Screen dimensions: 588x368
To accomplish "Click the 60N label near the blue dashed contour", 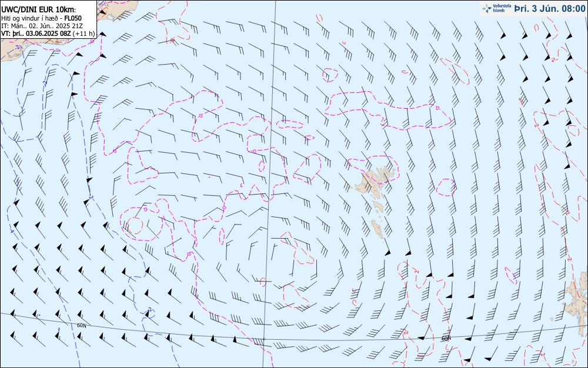I will (81, 326).
